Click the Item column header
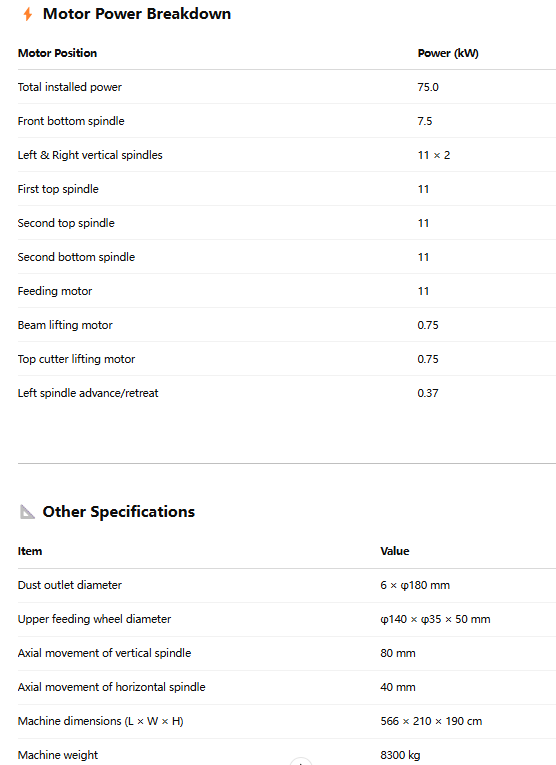Screen dimensions: 556x765 30,551
